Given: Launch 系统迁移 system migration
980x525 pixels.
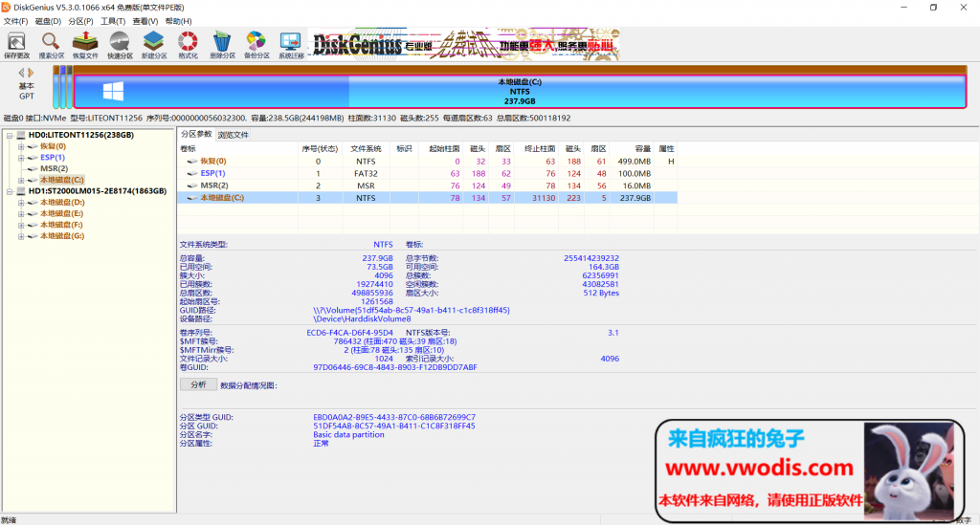Looking at the screenshot, I should tap(291, 46).
